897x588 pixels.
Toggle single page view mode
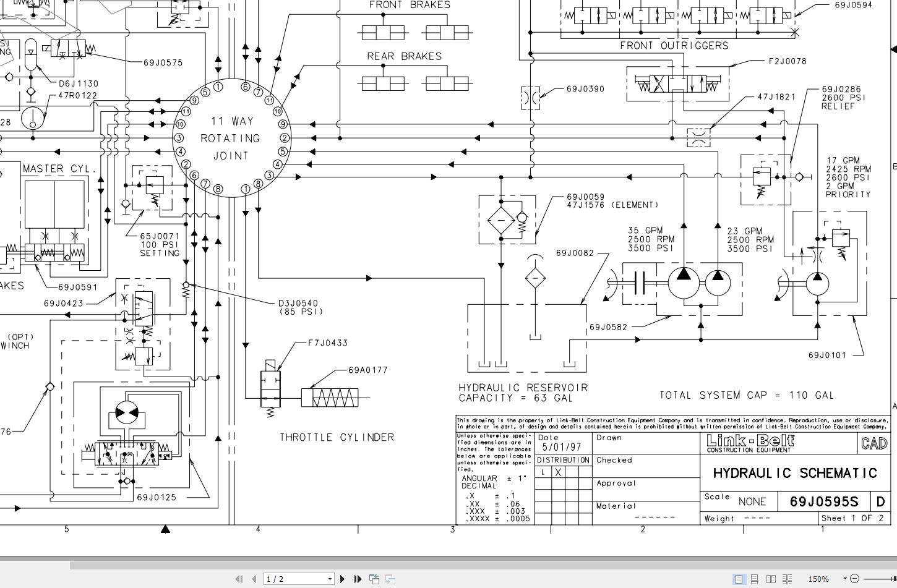pos(739,579)
